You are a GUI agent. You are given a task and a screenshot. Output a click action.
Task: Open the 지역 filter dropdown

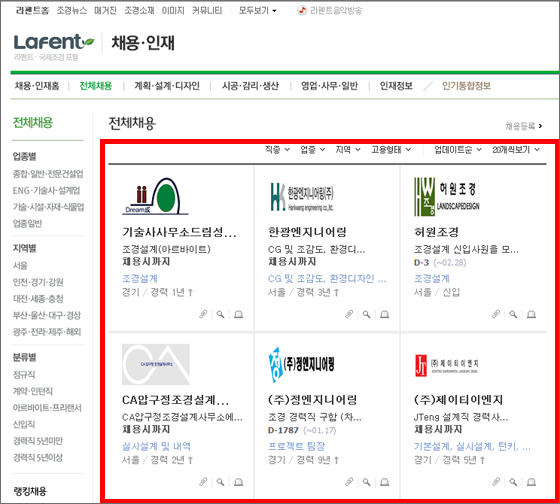348,149
